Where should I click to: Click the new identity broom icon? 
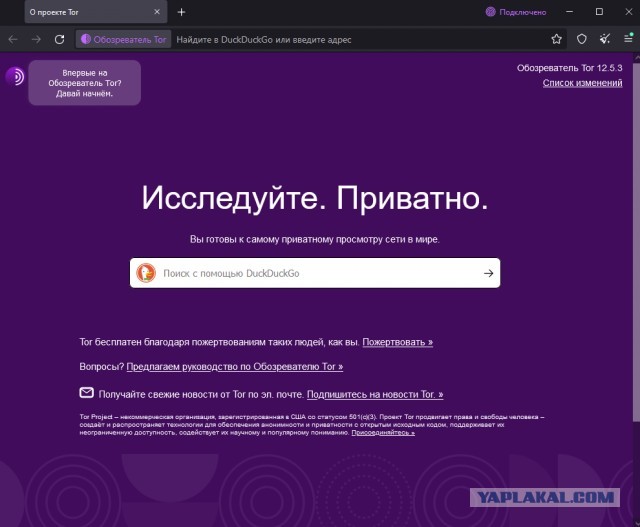tap(605, 39)
